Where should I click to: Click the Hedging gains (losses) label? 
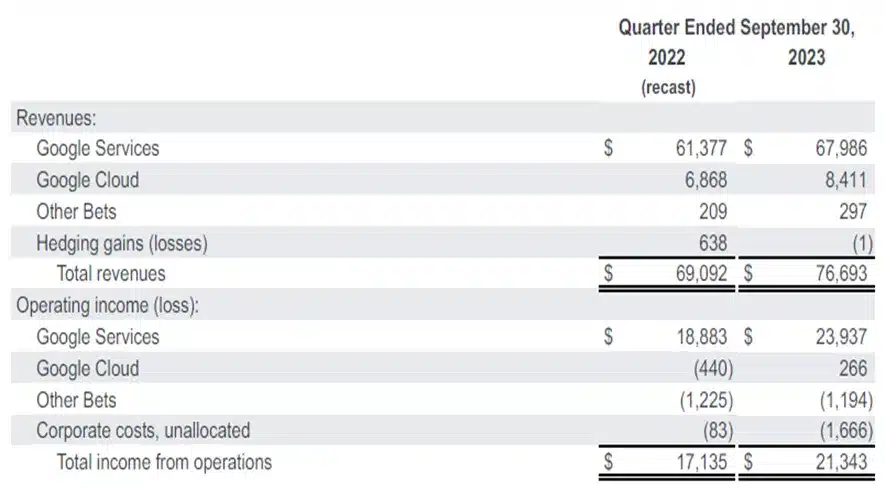point(122,243)
